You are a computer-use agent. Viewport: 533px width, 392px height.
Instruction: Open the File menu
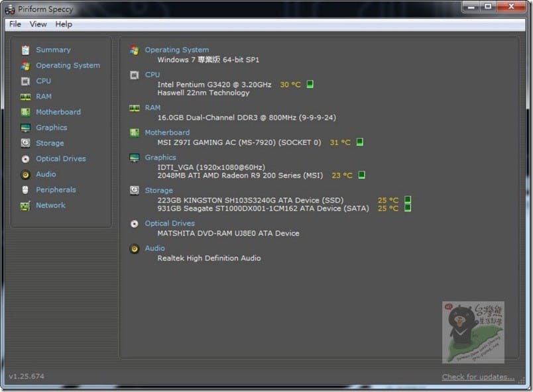click(15, 24)
